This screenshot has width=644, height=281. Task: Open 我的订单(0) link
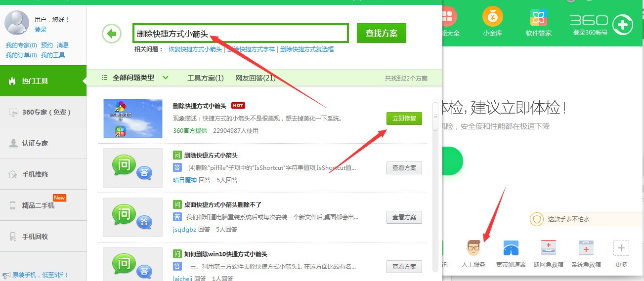(21, 55)
